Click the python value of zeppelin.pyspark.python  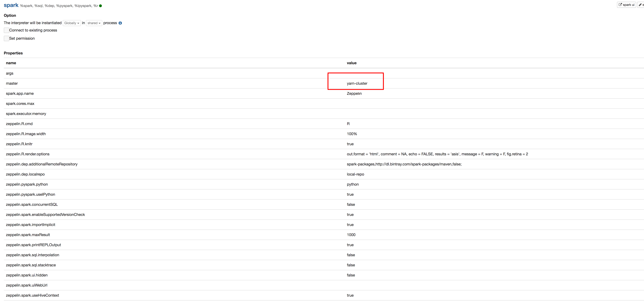[x=353, y=184]
